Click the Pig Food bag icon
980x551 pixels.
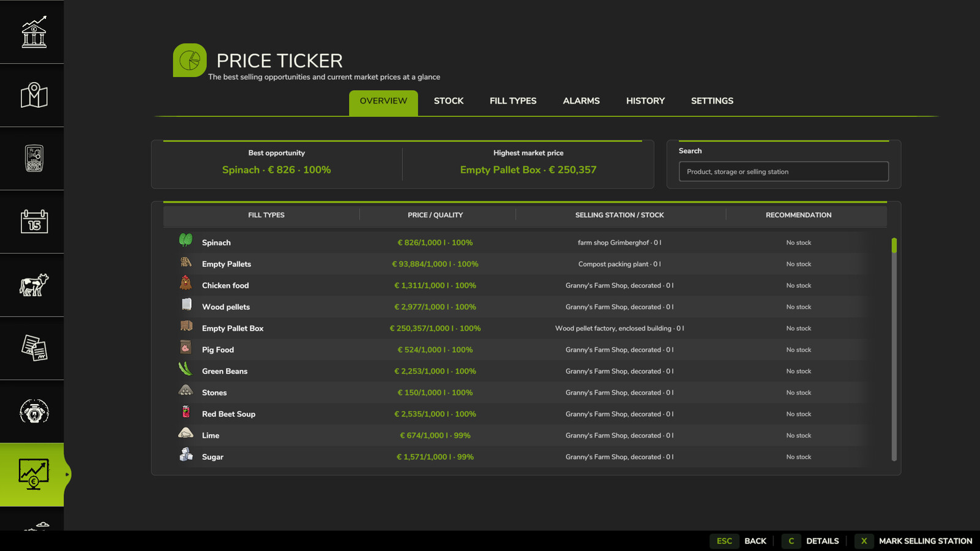pyautogui.click(x=186, y=347)
